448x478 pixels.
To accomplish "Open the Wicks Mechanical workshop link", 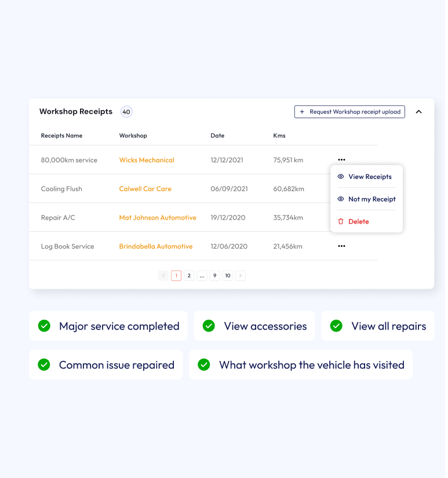I will 147,160.
